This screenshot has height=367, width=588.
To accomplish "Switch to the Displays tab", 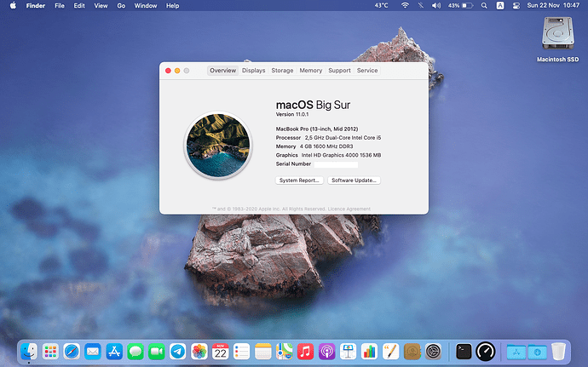I will click(x=253, y=71).
